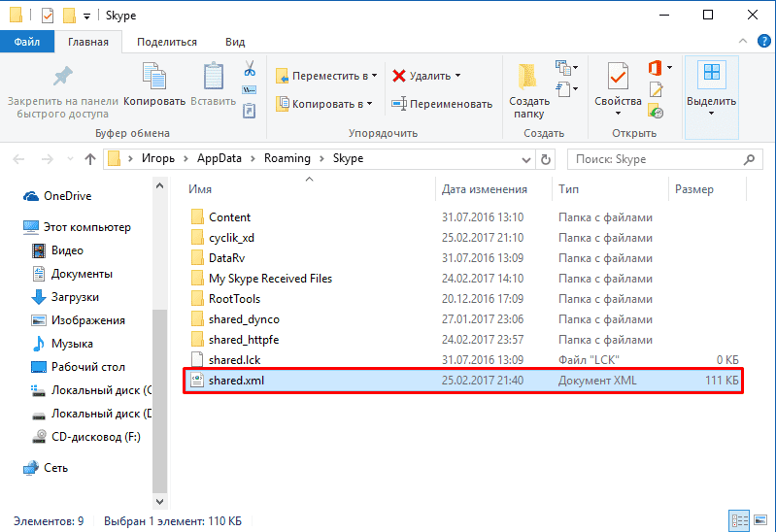Expand the address bar history dropdown
The width and height of the screenshot is (776, 532).
coord(526,160)
